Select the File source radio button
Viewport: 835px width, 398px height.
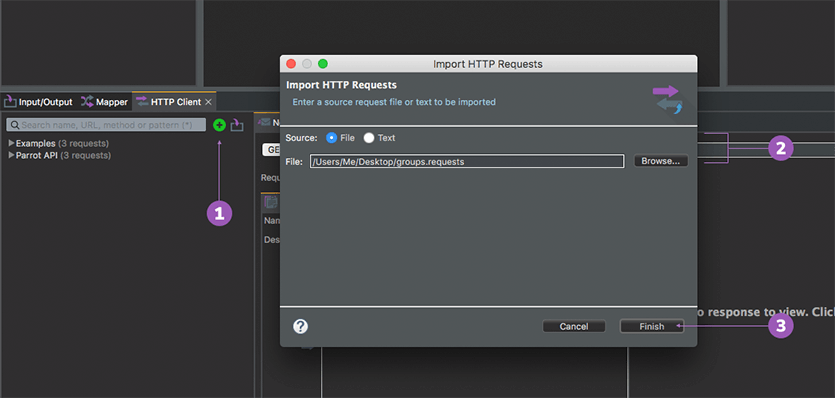pyautogui.click(x=331, y=137)
